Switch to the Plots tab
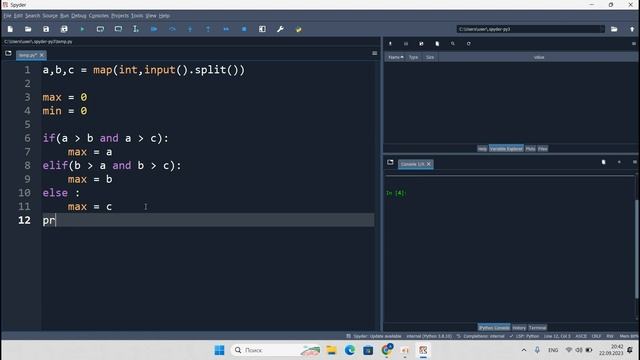This screenshot has height=360, width=640. 530,149
